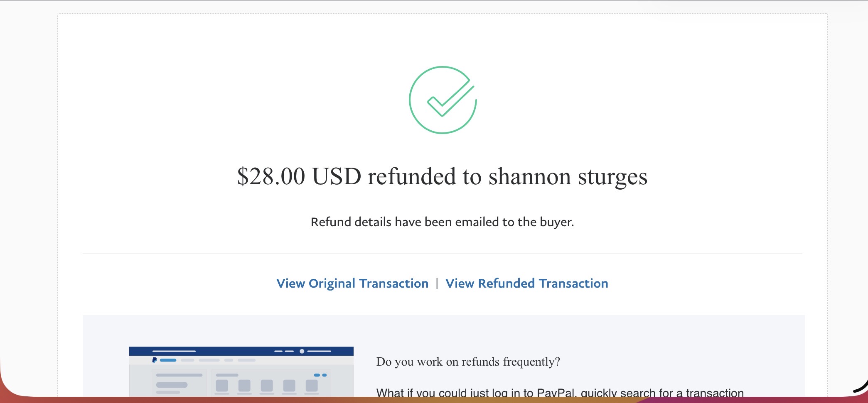Click the green checkmark success icon

[443, 100]
